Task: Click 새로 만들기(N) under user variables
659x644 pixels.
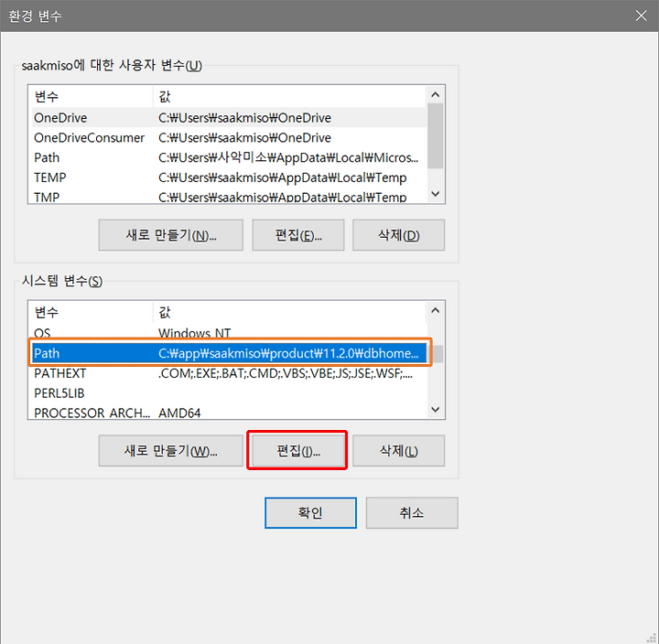Action: tap(170, 235)
